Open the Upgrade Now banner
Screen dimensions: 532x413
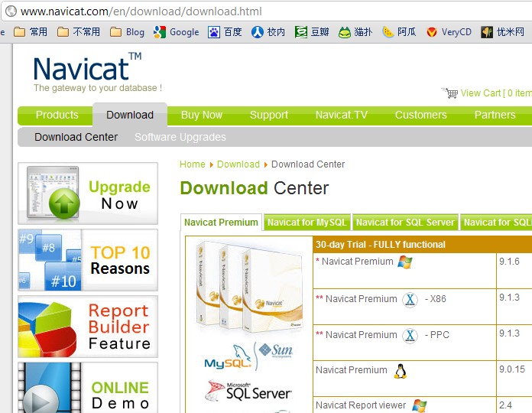tap(88, 193)
